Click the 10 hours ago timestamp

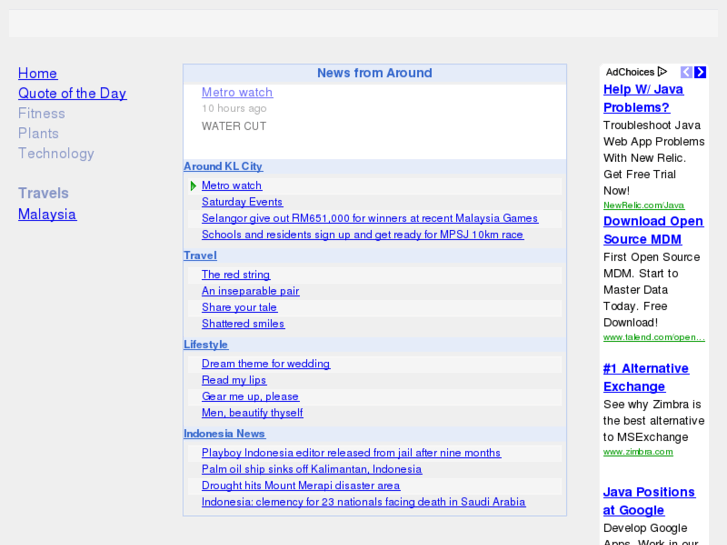234,109
